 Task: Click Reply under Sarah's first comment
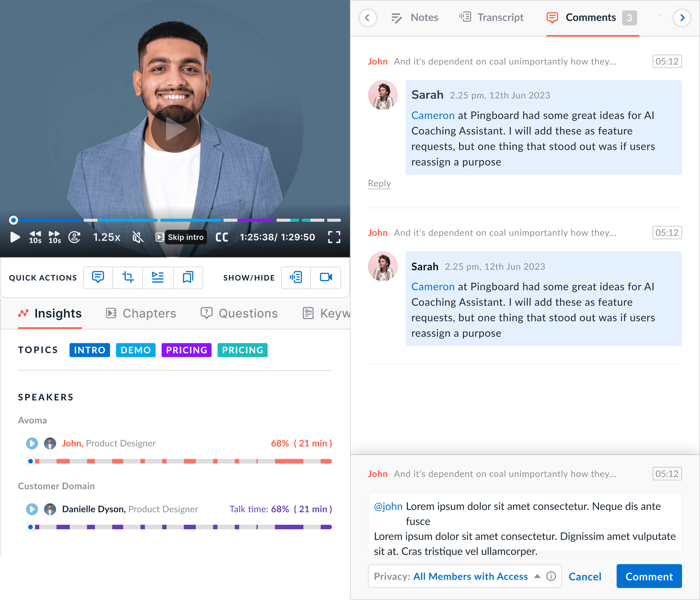(x=379, y=183)
